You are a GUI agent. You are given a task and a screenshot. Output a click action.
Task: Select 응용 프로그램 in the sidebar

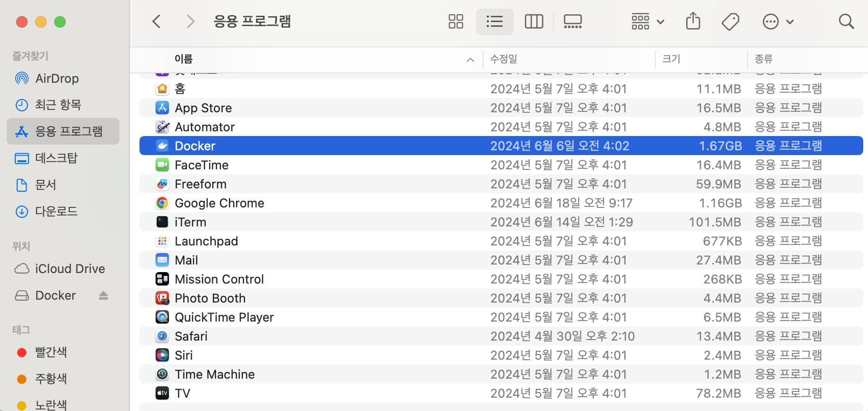(63, 131)
